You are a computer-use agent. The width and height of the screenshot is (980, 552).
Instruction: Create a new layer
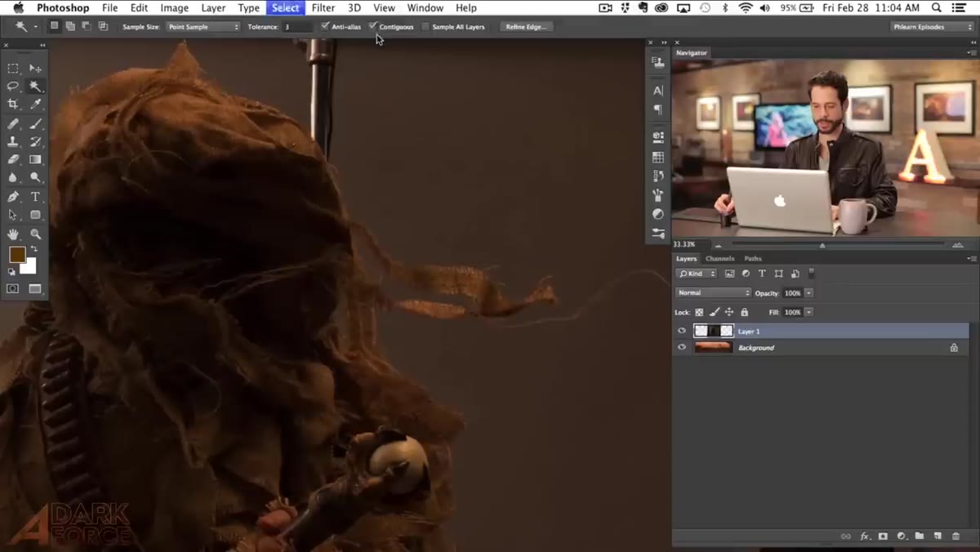[938, 536]
